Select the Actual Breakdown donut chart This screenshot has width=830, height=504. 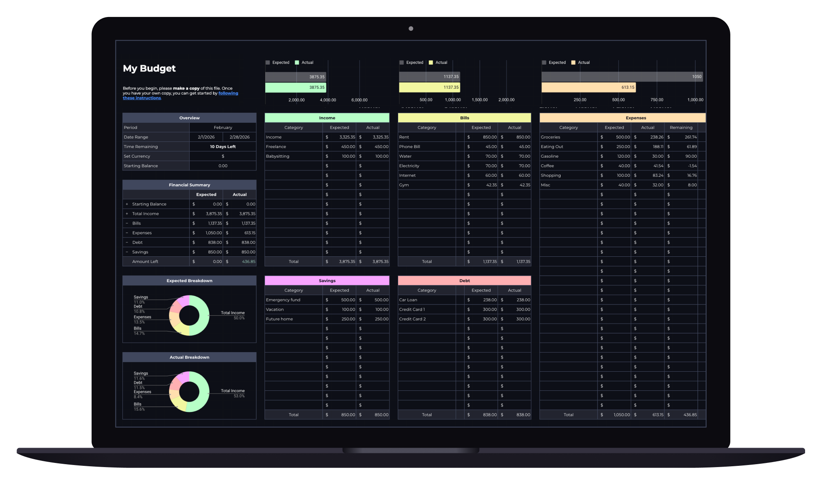tap(189, 392)
